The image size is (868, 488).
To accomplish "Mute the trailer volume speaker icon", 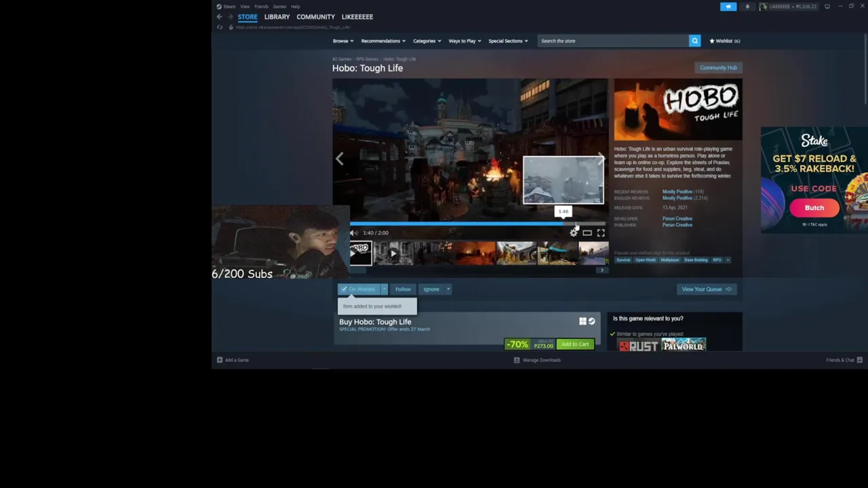I will (354, 233).
